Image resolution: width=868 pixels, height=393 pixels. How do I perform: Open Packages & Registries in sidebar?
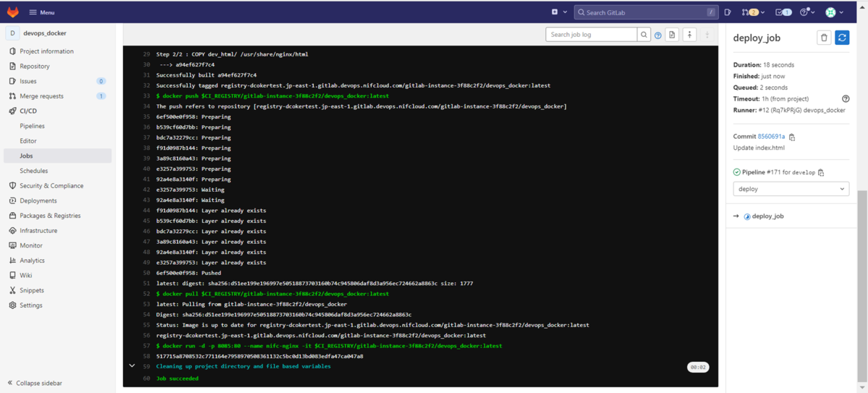pos(57,216)
